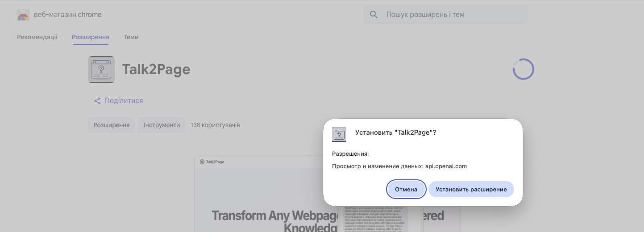Switch to the Розширення tab
This screenshot has width=644, height=232.
[x=91, y=37]
